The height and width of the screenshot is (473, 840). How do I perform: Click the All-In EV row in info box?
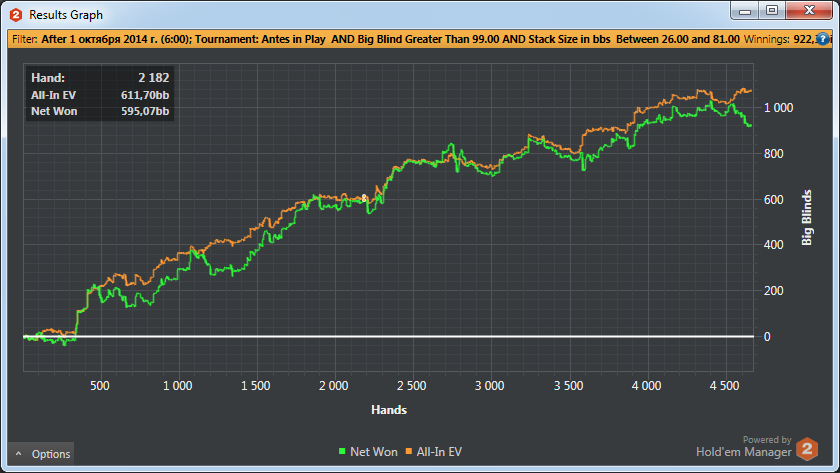tap(100, 94)
